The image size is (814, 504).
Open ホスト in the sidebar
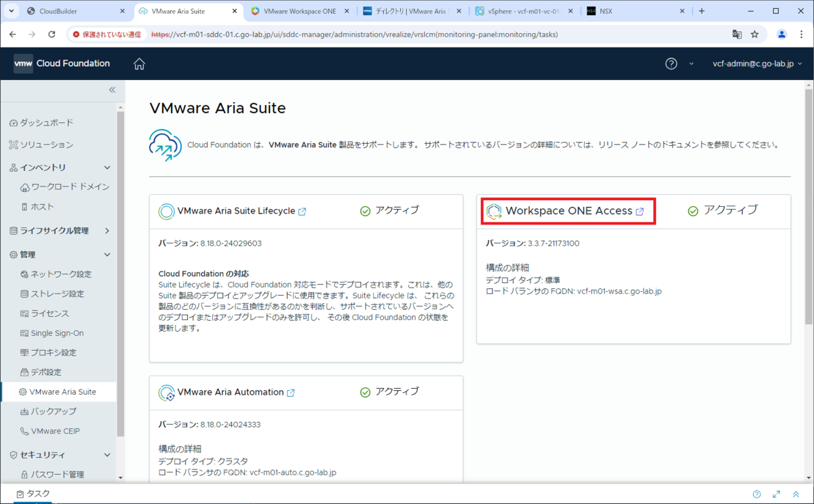point(37,206)
